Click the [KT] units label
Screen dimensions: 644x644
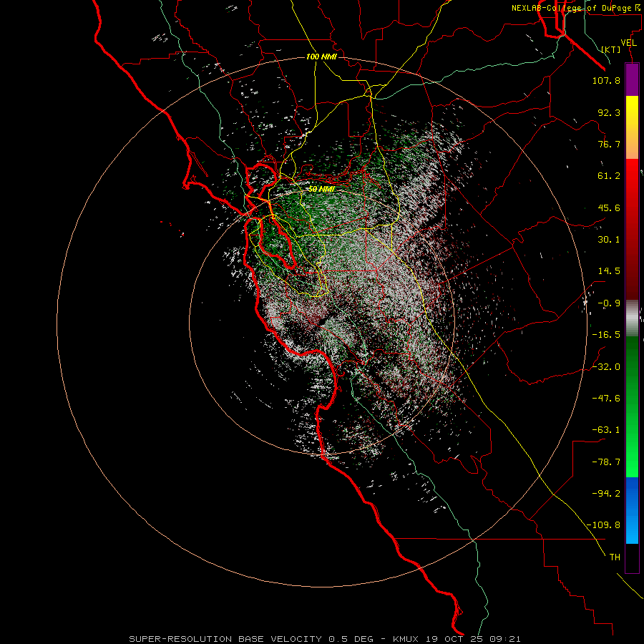(611, 49)
